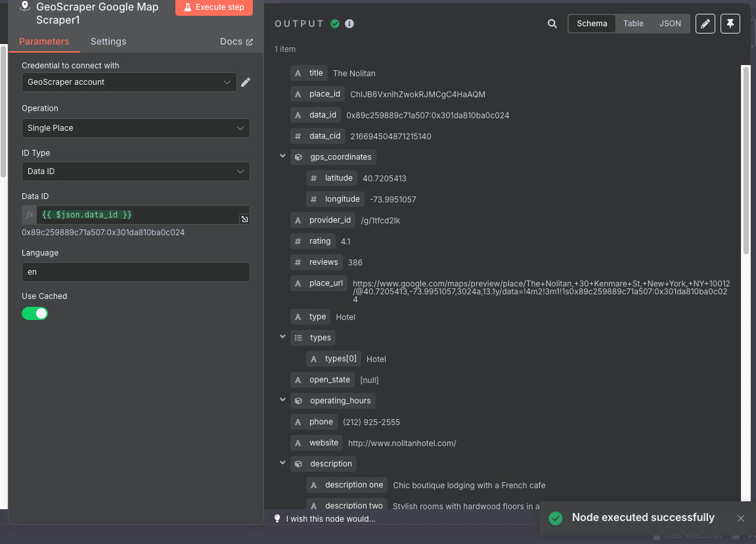This screenshot has width=756, height=544.
Task: Switch output view to JSON
Action: click(x=670, y=24)
